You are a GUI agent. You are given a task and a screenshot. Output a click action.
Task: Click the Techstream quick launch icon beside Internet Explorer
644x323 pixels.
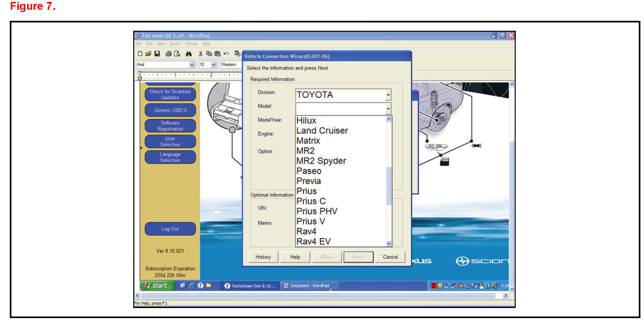pyautogui.click(x=200, y=285)
